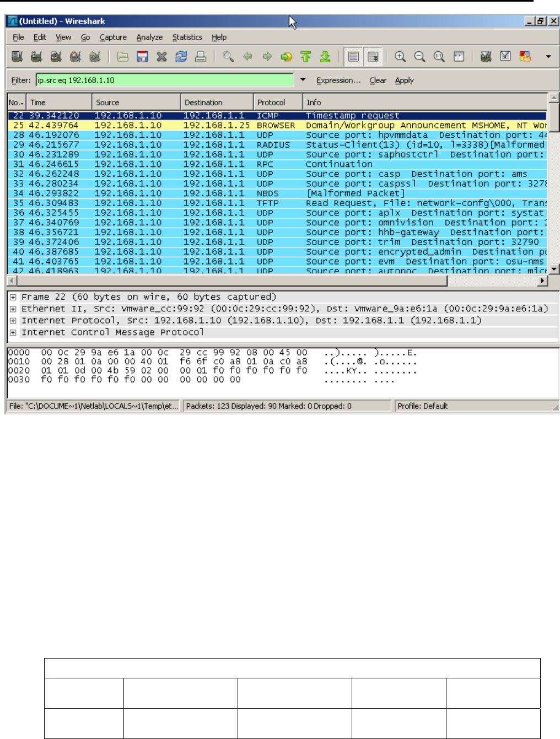The height and width of the screenshot is (739, 560).
Task: Expand the Internet Protocol tree node
Action: coord(13,321)
